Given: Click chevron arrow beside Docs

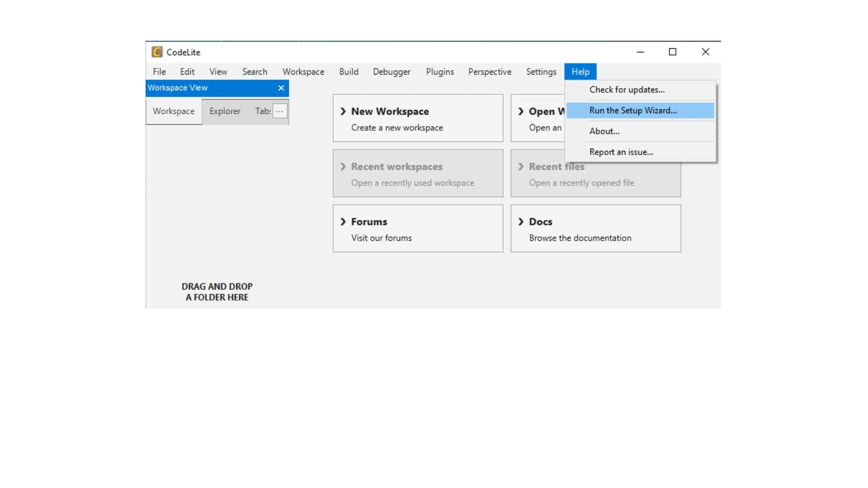Looking at the screenshot, I should click(x=521, y=222).
